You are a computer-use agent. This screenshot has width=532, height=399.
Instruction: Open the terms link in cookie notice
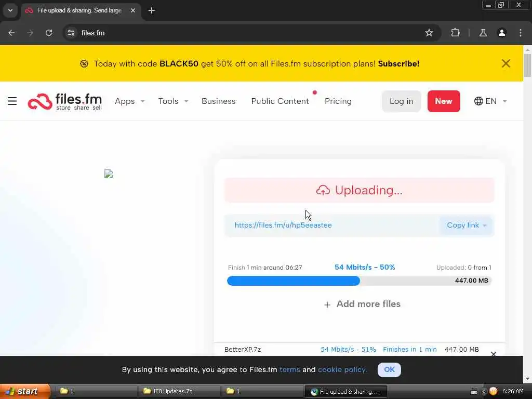tap(290, 369)
